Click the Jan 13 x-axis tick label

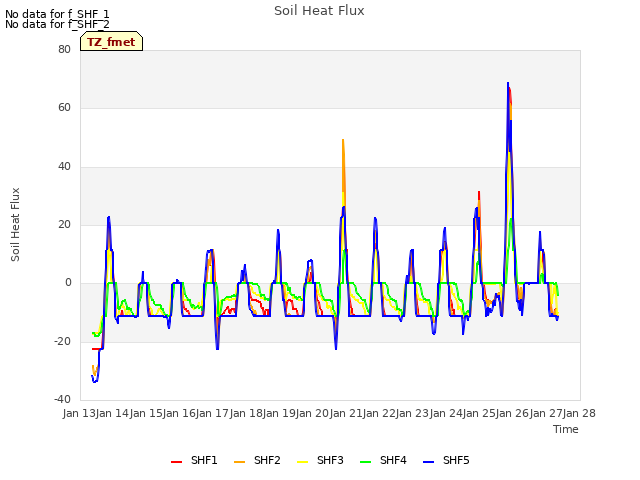pyautogui.click(x=79, y=413)
